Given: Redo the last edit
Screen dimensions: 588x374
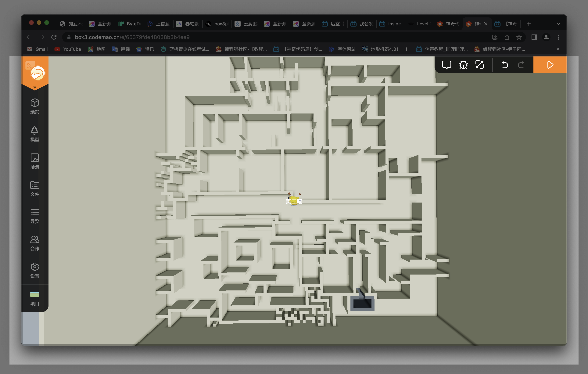Looking at the screenshot, I should pyautogui.click(x=521, y=65).
